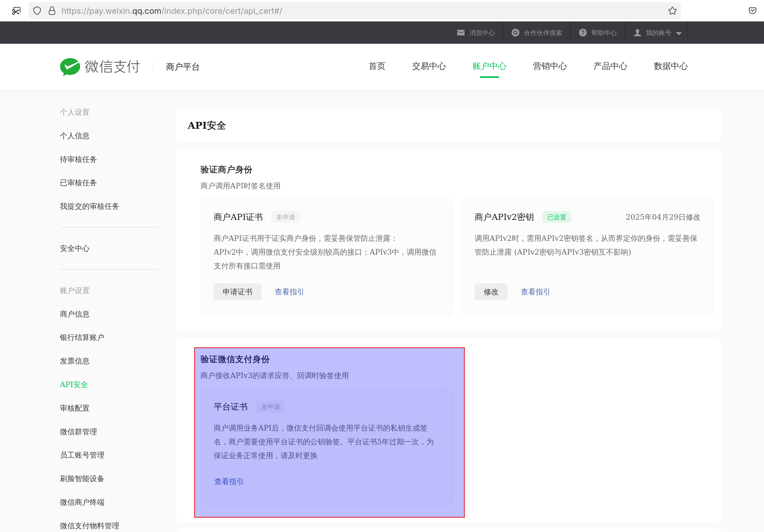Click the partner search magnifier icon
Screen dimensions: 764x532
coord(515,33)
